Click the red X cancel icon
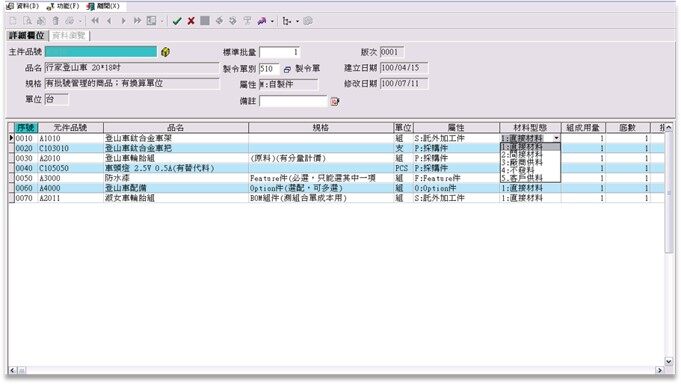 [x=191, y=21]
